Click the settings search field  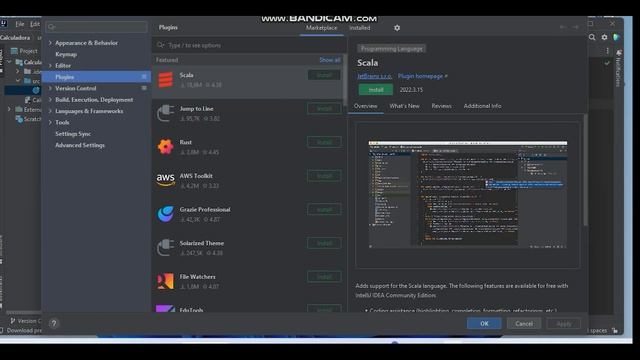point(96,27)
